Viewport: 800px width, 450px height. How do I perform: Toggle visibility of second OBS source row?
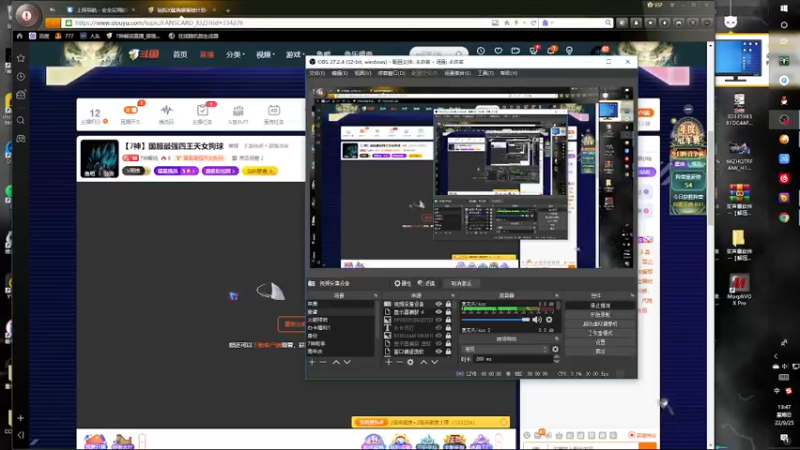click(x=439, y=312)
